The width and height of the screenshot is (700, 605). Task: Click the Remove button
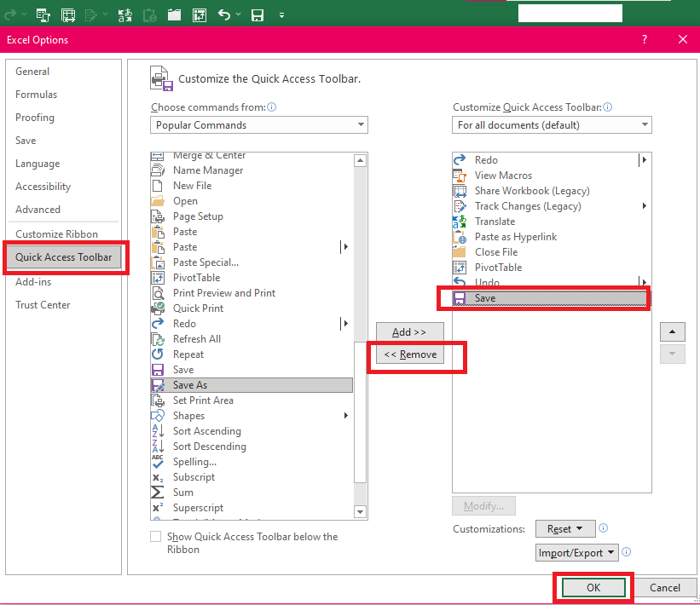[x=410, y=354]
